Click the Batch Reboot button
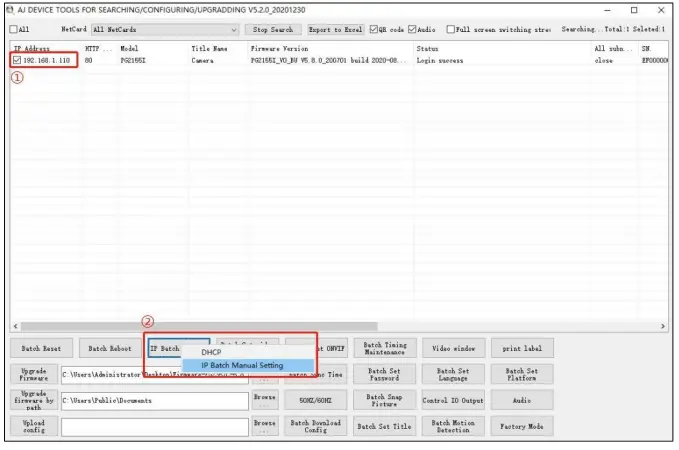This screenshot has width=679, height=450. [x=110, y=348]
